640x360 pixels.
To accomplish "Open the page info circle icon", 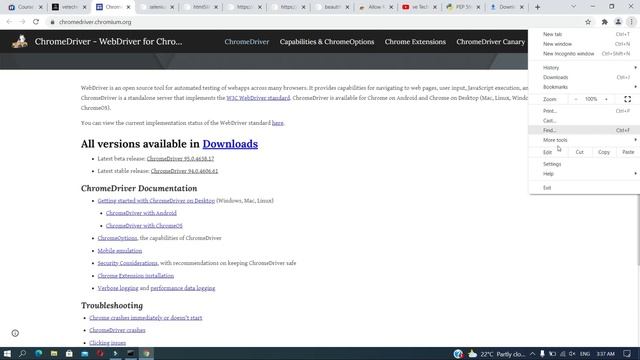I will (15, 333).
